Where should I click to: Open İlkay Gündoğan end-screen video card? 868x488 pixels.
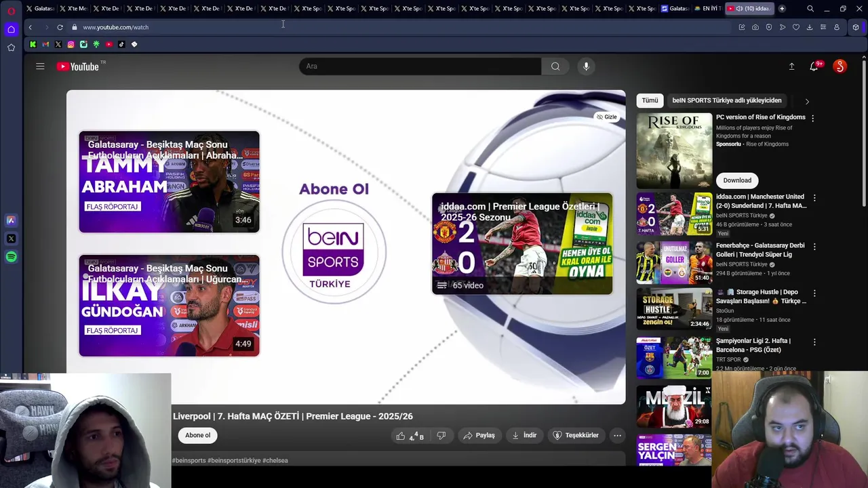[169, 306]
